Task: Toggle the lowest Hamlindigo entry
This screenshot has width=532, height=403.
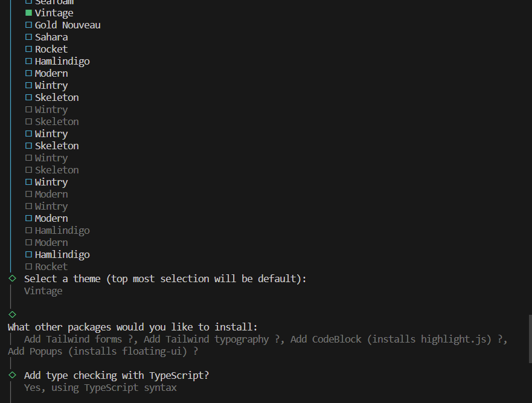Action: tap(28, 254)
